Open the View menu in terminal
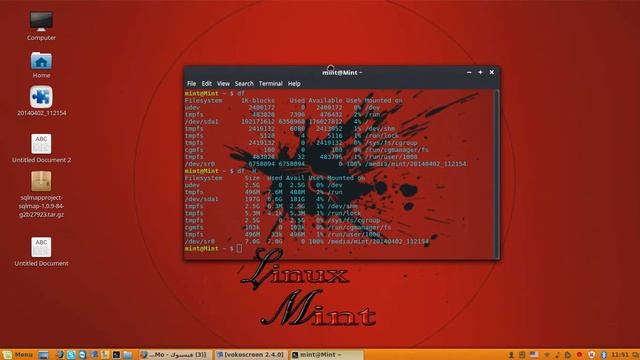 click(223, 84)
